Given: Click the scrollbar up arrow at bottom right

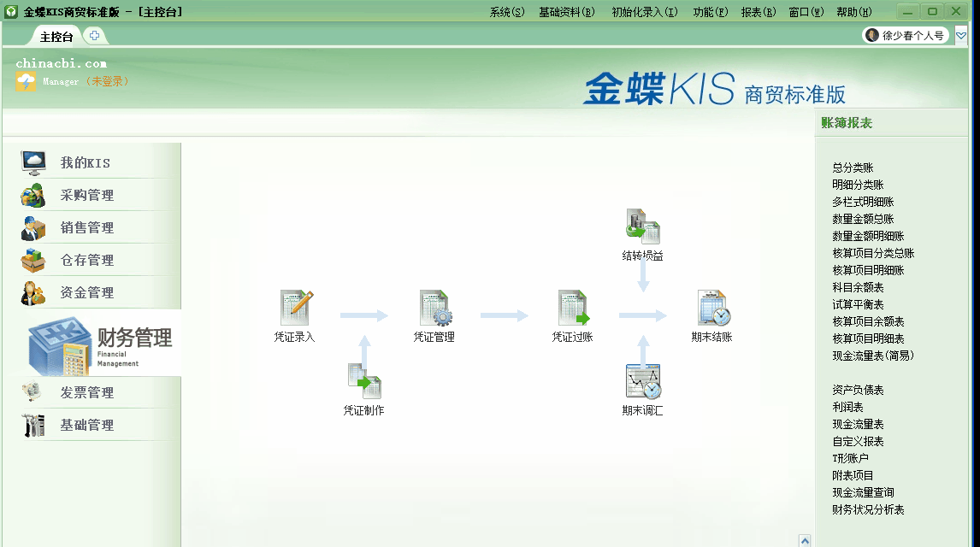Looking at the screenshot, I should 805,539.
